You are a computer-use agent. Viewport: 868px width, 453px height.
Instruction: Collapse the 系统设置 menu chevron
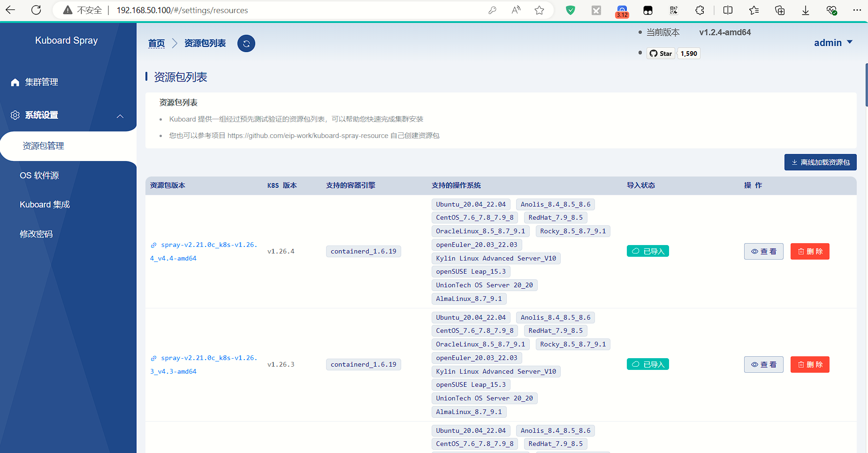tap(120, 116)
